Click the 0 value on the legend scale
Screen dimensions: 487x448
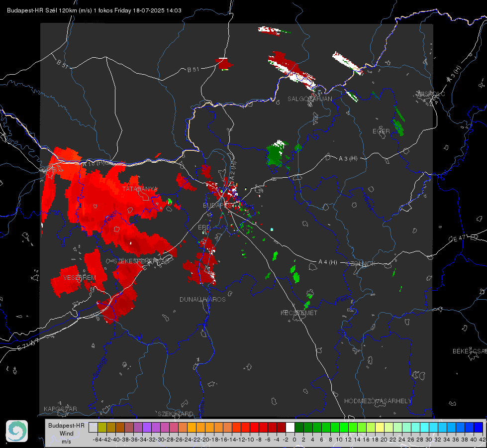coord(294,440)
